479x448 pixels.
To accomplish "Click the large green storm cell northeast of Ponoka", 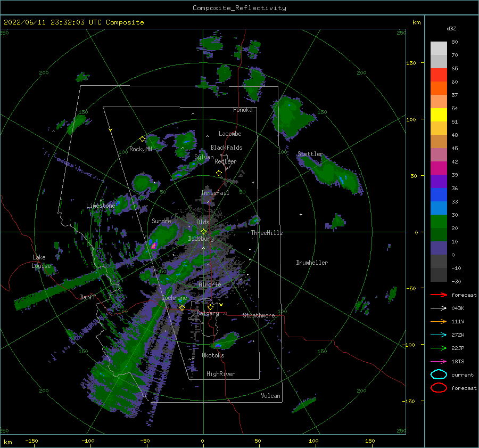I will 291,118.
